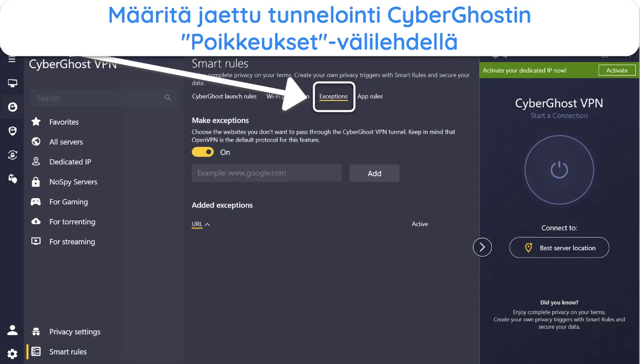Screen dimensions: 640x364
Task: Select the Exceptions tab
Action: [334, 96]
